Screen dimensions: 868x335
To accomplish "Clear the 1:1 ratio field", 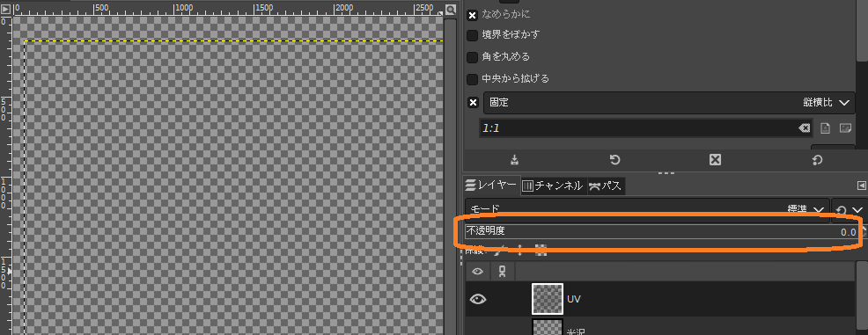I will (804, 128).
